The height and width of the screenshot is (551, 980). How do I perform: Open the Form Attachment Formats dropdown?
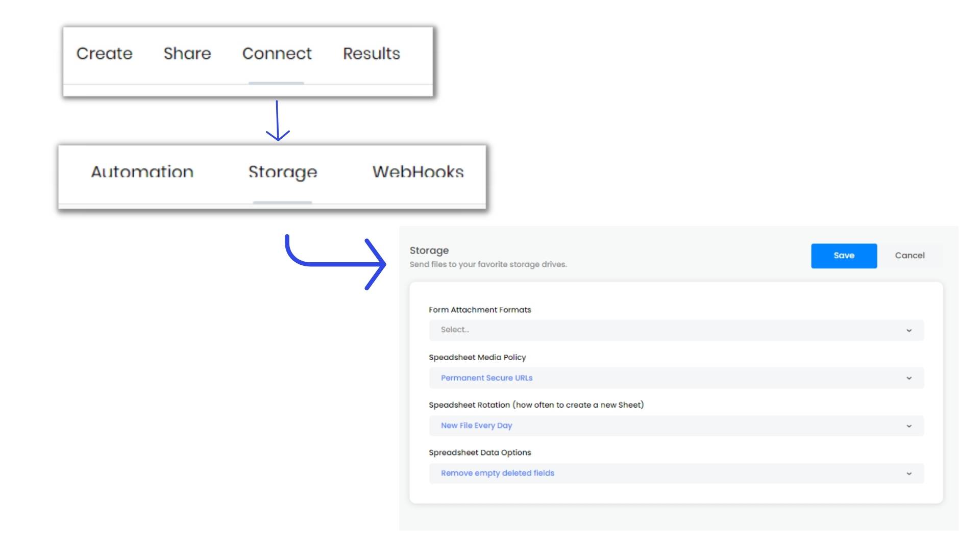coord(664,330)
